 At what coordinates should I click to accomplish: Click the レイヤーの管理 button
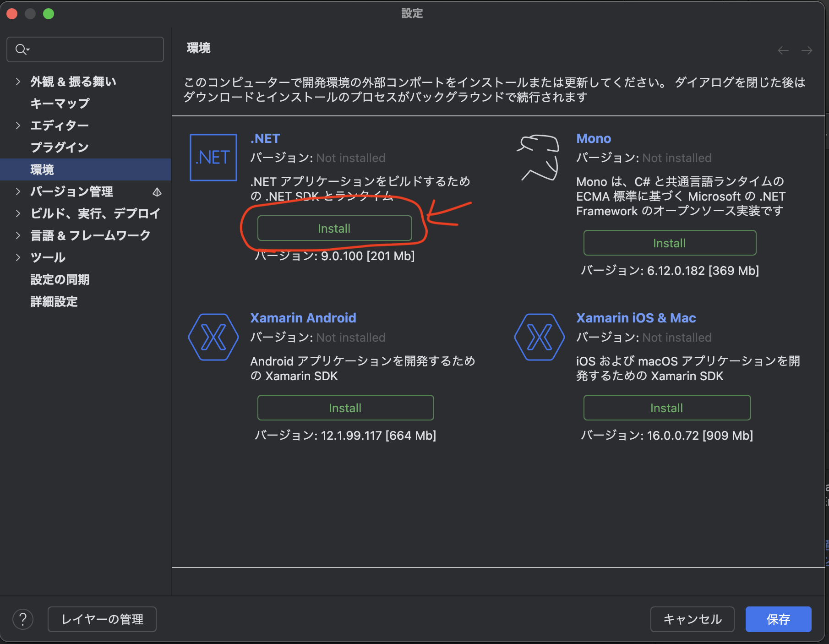pos(102,619)
